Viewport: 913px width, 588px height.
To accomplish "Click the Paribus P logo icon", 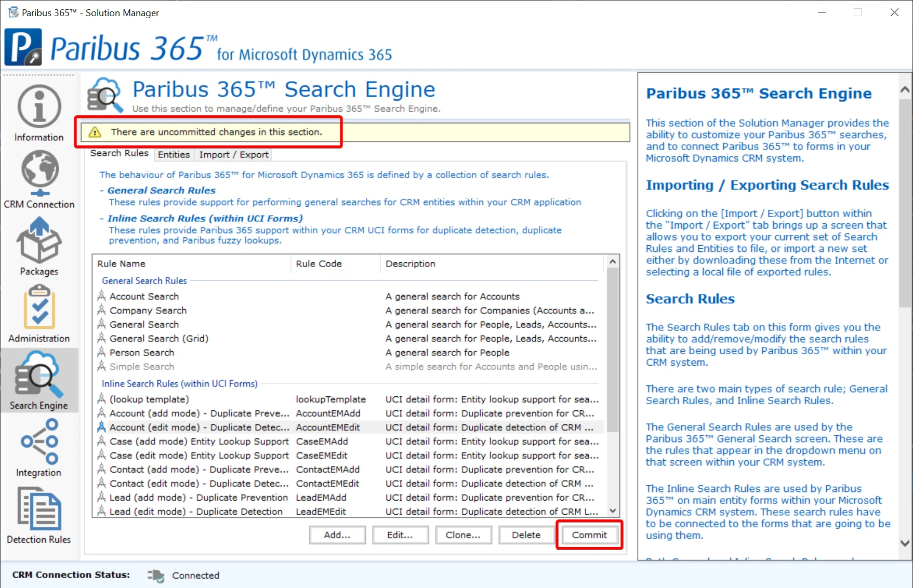I will click(x=23, y=47).
